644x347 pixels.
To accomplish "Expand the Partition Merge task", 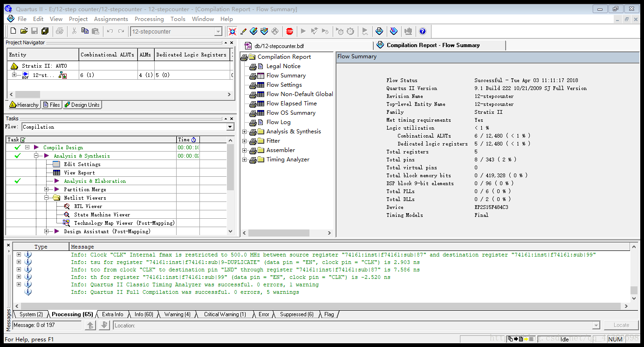I will [x=47, y=189].
